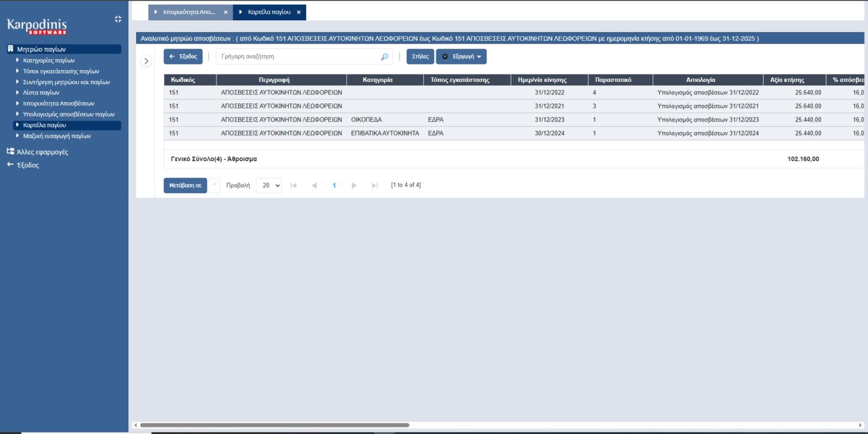Close the Ιστορικότητα Απο... tab
Viewport: 868px width, 434px height.
[225, 12]
